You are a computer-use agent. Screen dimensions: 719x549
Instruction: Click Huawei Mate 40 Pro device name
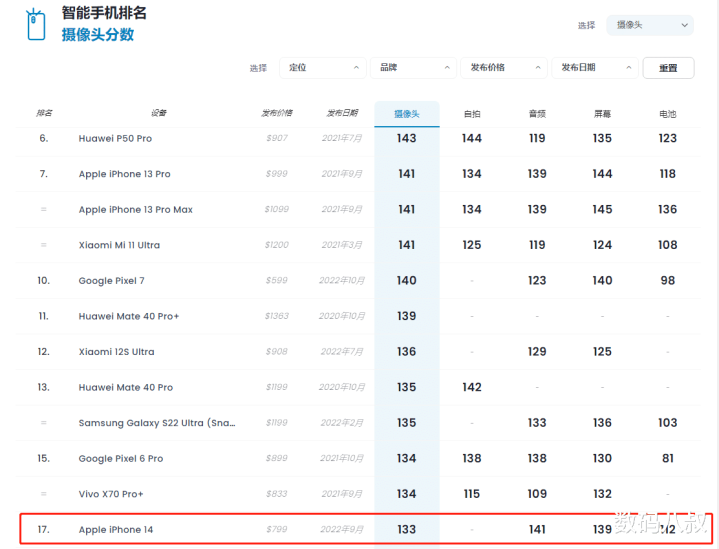pyautogui.click(x=126, y=387)
